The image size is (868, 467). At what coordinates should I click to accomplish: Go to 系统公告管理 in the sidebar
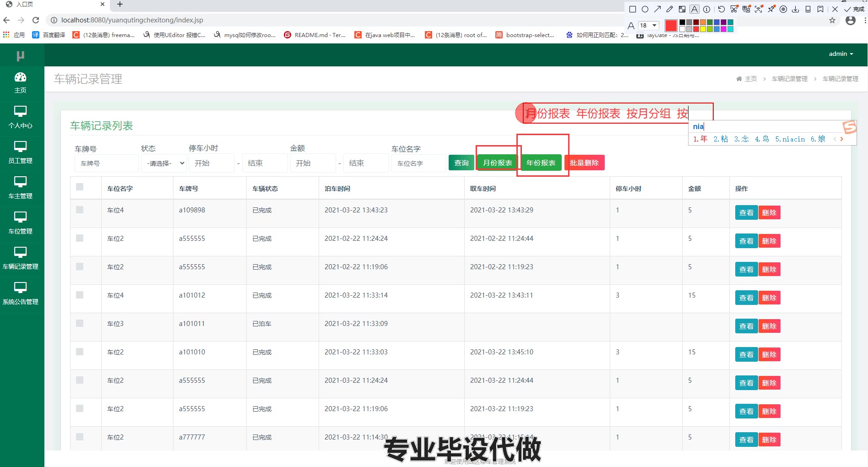tap(21, 293)
